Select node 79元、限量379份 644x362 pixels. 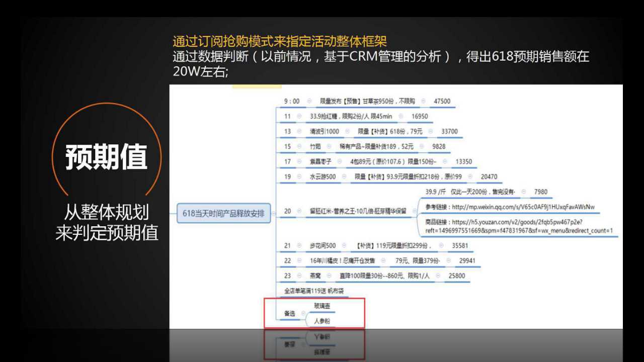pos(418,261)
